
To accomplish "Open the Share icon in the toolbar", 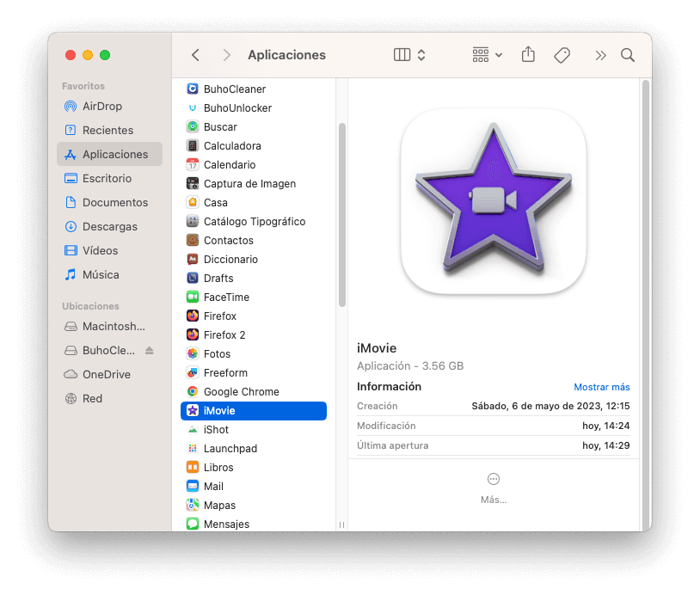I will (x=527, y=54).
